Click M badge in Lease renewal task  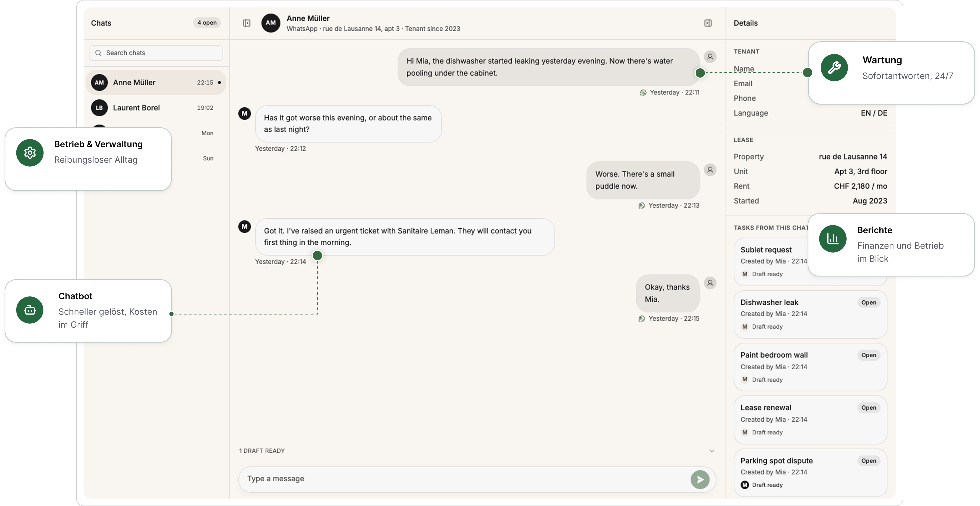pos(744,432)
